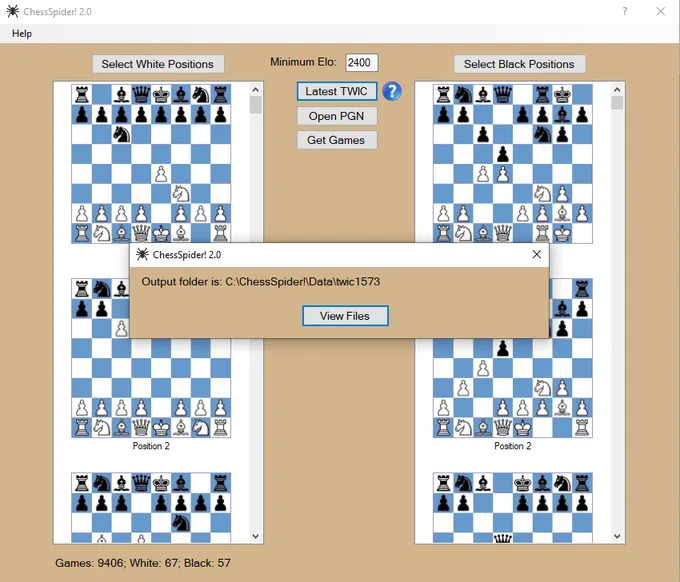Click the Latest TWIC button
Screen dimensions: 680x582
pyautogui.click(x=337, y=92)
